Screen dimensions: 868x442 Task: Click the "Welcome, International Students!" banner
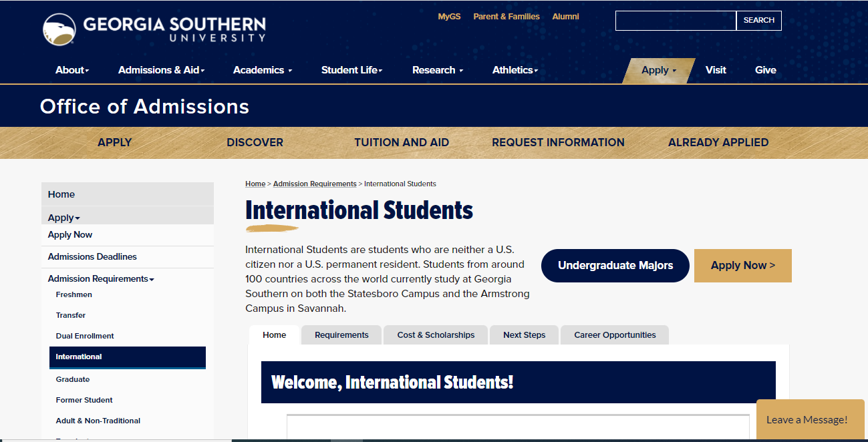click(519, 383)
